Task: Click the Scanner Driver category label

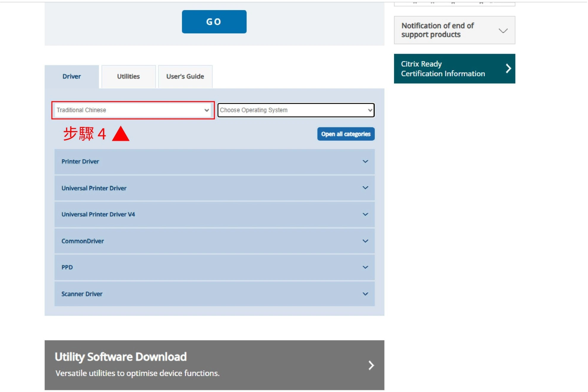Action: (82, 294)
